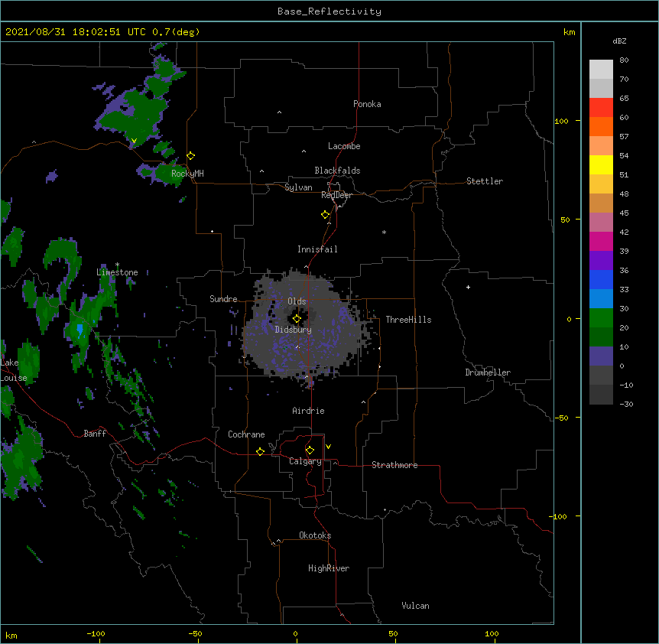The height and width of the screenshot is (644, 659).
Task: Click the Limestone label
Action: click(117, 272)
